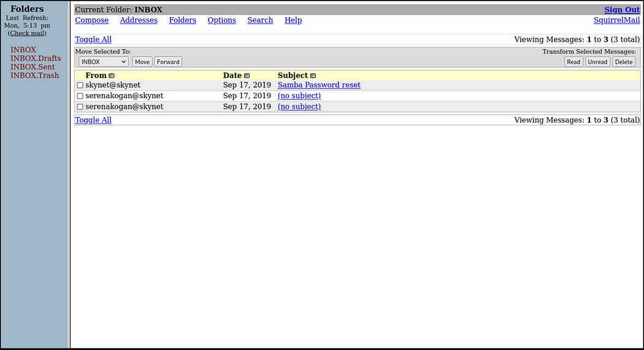Open the Move Selected To folder dropdown
The image size is (644, 350).
pos(103,61)
